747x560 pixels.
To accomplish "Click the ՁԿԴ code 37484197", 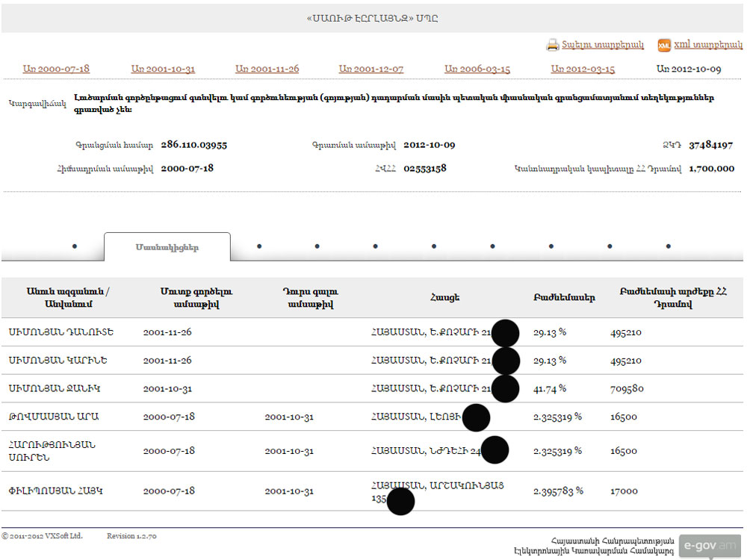I will pyautogui.click(x=711, y=145).
